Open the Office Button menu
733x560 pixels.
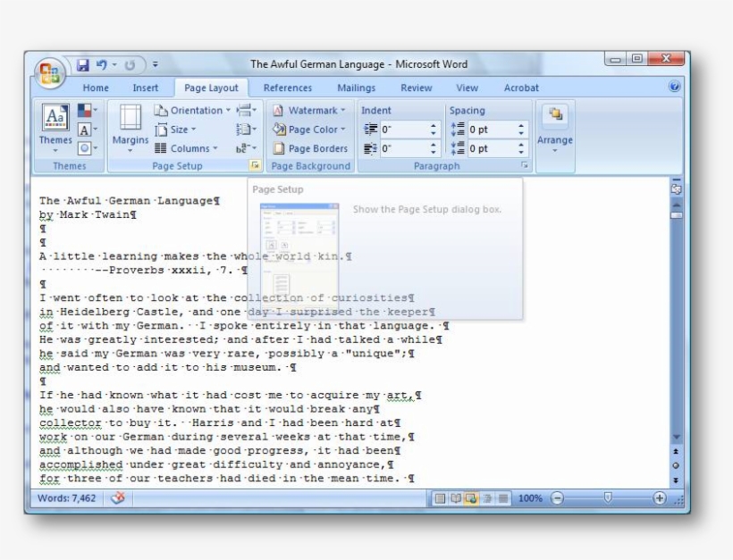point(49,73)
